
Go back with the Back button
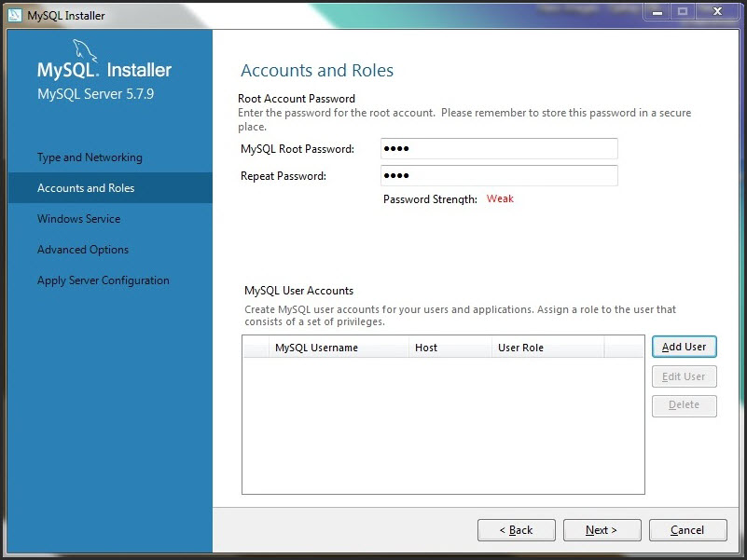click(x=517, y=530)
